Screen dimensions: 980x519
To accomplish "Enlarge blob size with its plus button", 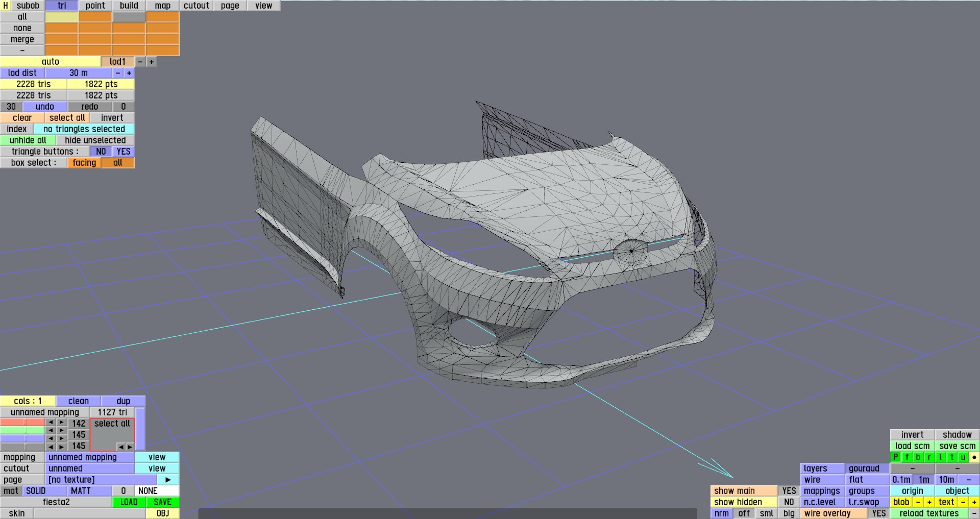I will click(929, 502).
